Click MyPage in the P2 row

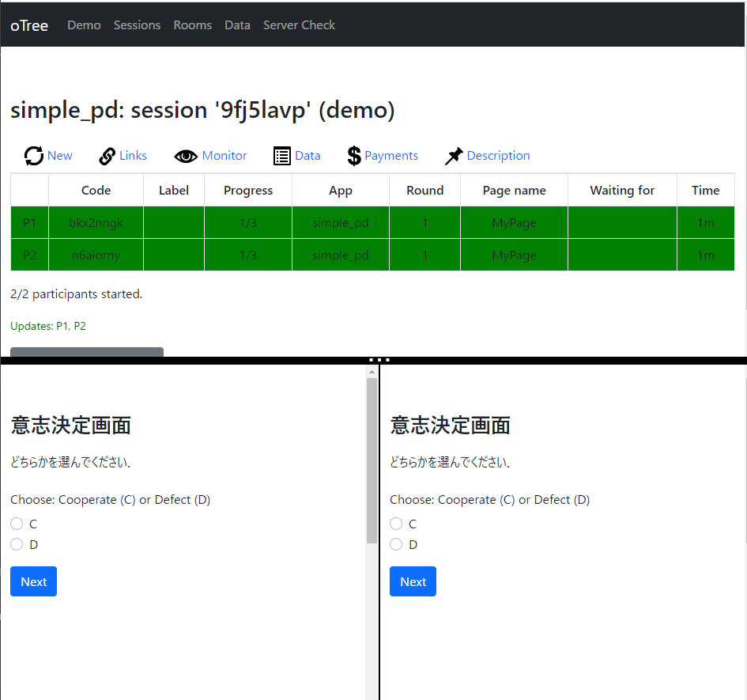pyautogui.click(x=514, y=255)
